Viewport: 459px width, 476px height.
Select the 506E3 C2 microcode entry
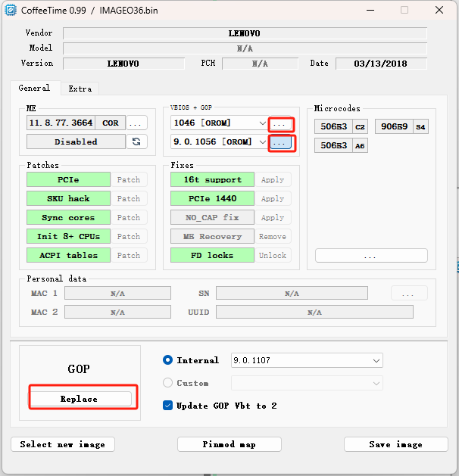click(341, 126)
